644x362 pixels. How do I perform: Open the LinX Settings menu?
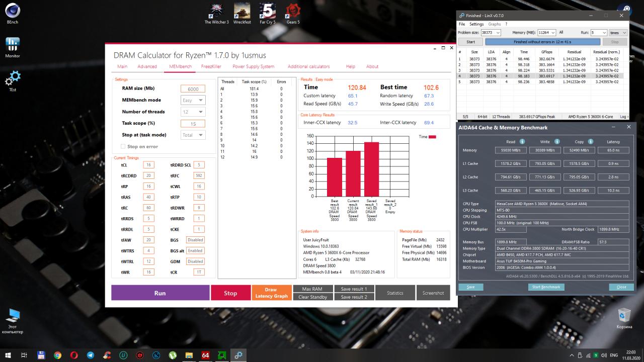click(x=476, y=24)
